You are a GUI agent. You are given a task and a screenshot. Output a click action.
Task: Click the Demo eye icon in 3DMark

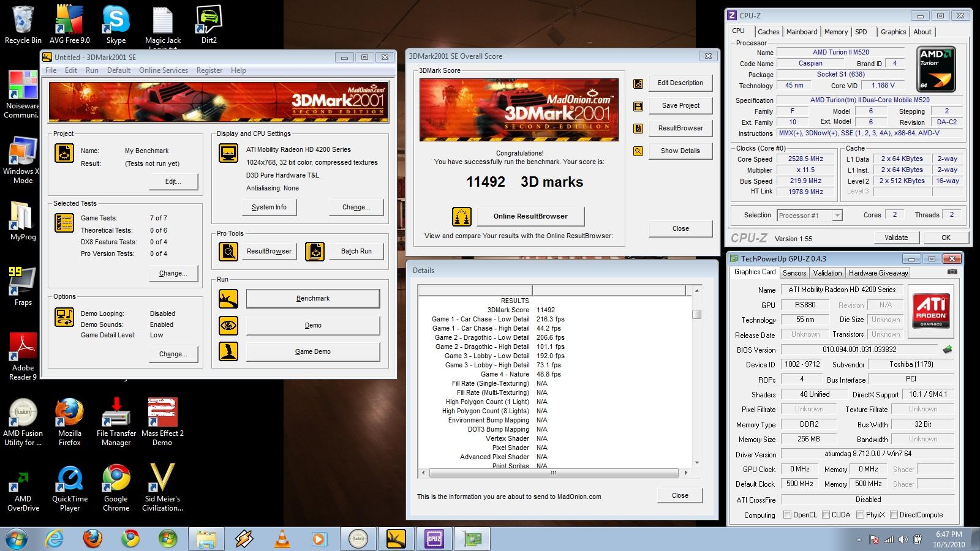point(228,325)
